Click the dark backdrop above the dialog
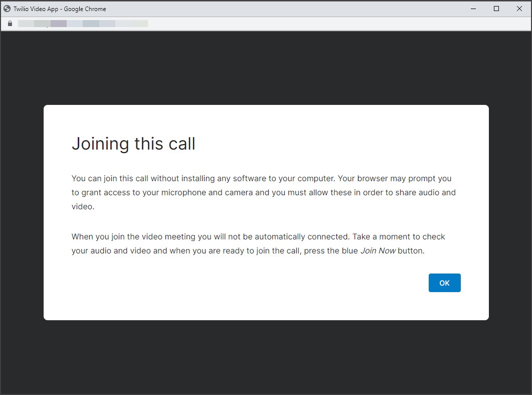The image size is (532, 395). point(266,68)
